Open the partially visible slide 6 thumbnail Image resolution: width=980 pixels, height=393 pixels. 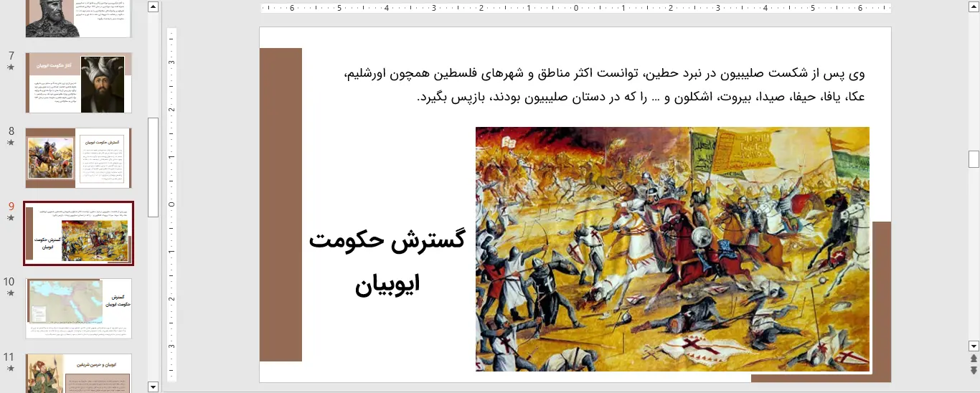(x=79, y=19)
